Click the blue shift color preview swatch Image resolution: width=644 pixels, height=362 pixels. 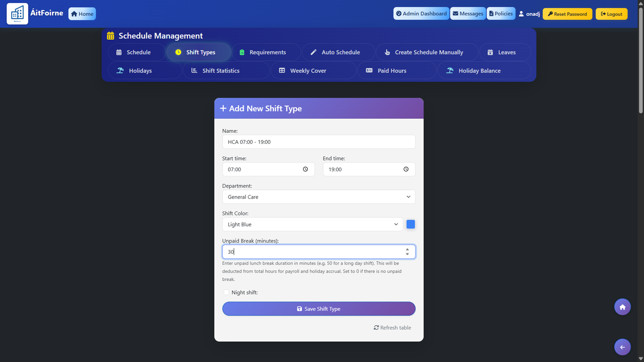pos(410,225)
